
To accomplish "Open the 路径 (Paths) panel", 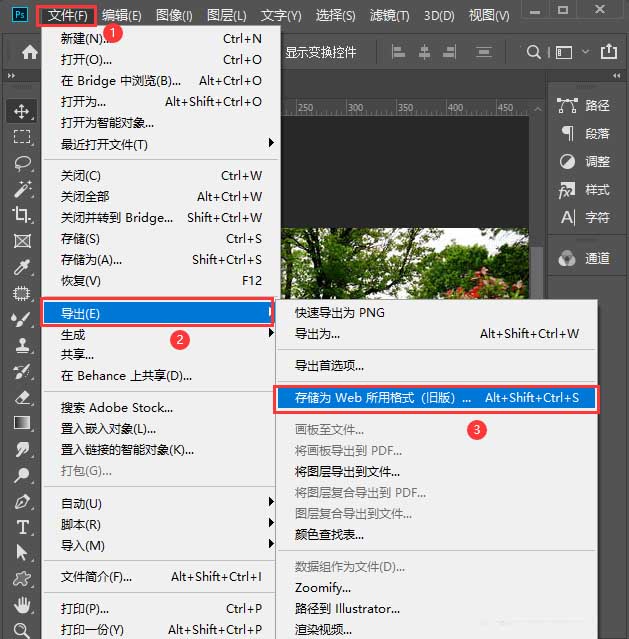I will (584, 106).
